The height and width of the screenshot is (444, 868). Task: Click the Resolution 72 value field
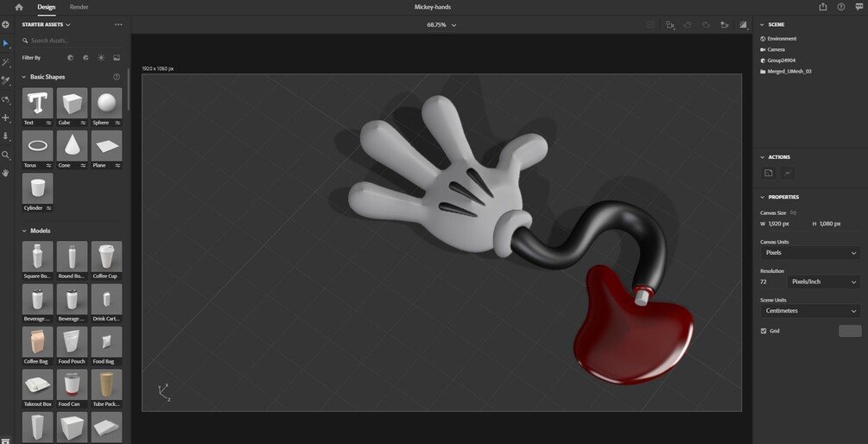tap(772, 282)
